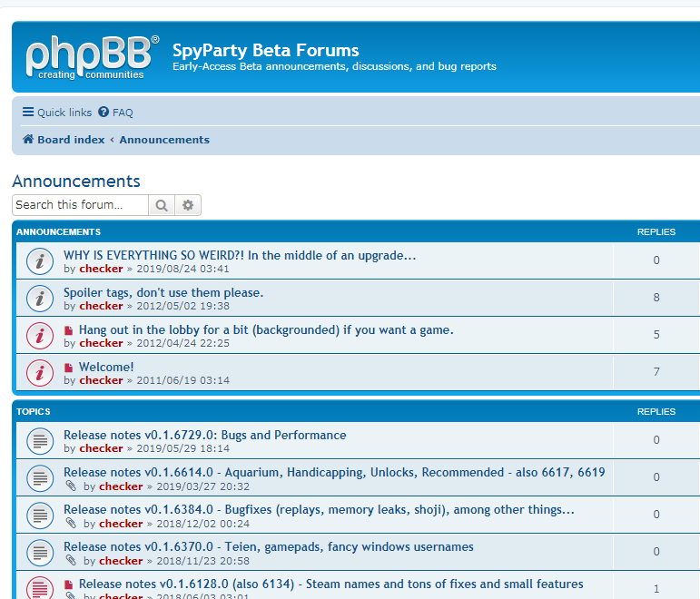Viewport: 700px width, 599px height.
Task: Jump to unread post in v0.1.6128.0 topic
Action: tap(68, 584)
